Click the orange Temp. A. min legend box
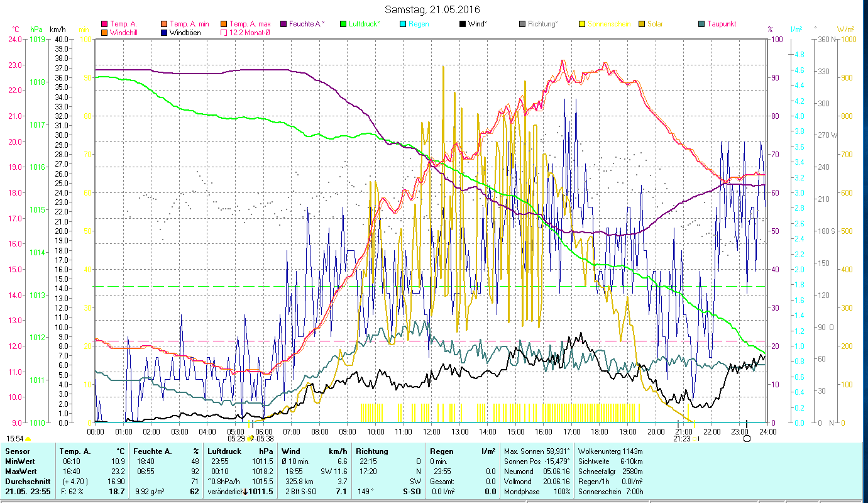This screenshot has height=503, width=868. point(165,24)
